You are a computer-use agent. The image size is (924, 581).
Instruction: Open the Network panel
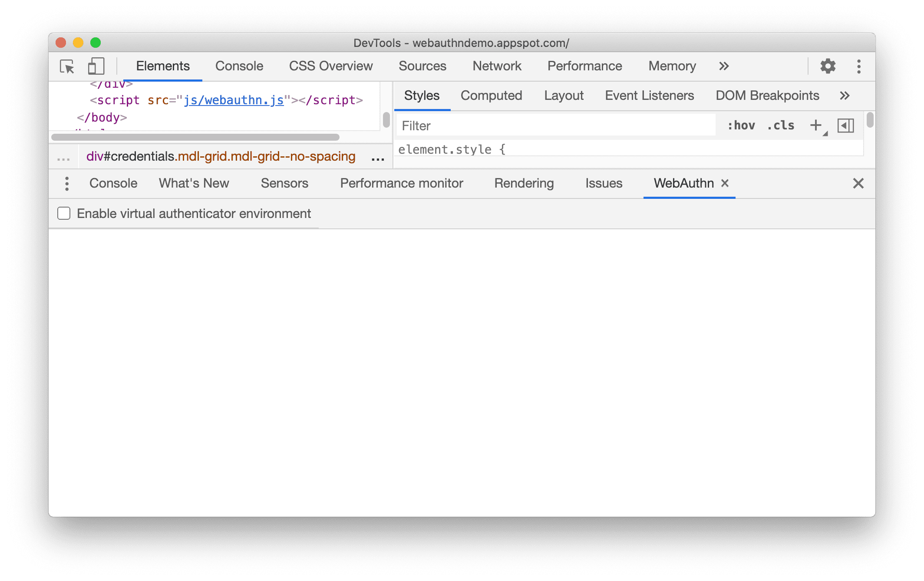point(498,65)
